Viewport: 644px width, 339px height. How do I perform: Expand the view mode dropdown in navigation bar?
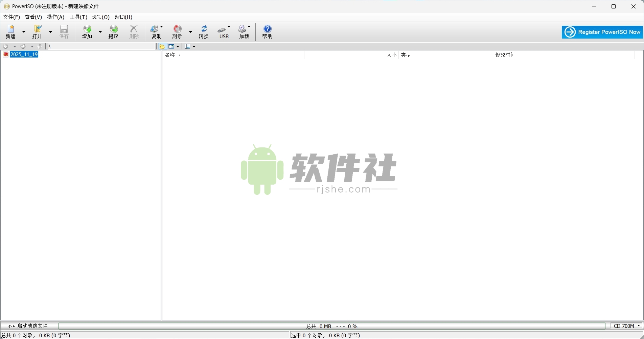point(178,46)
